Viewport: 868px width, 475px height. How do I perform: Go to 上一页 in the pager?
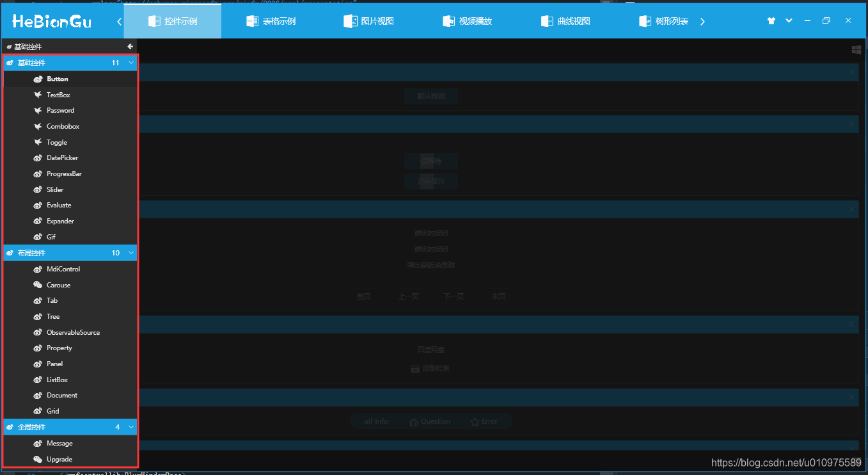408,296
